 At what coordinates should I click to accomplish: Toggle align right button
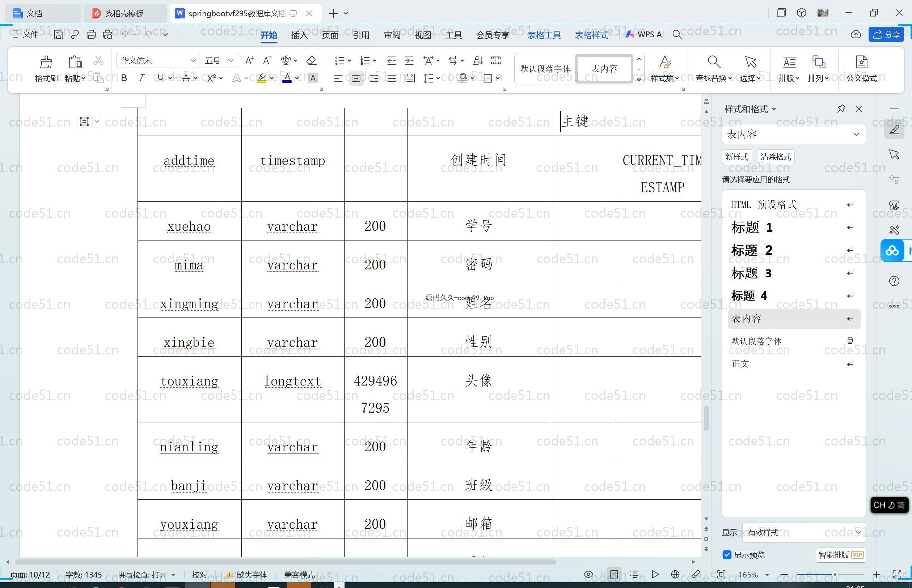[x=373, y=78]
